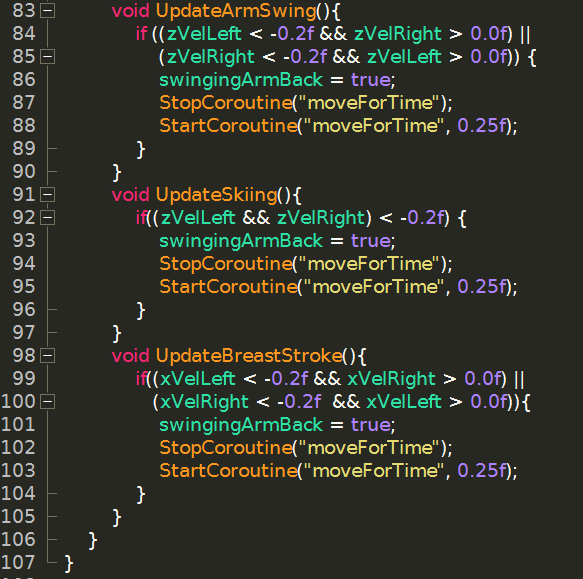Click StopCoroutine call on line 94
This screenshot has height=579, width=583.
point(225,264)
